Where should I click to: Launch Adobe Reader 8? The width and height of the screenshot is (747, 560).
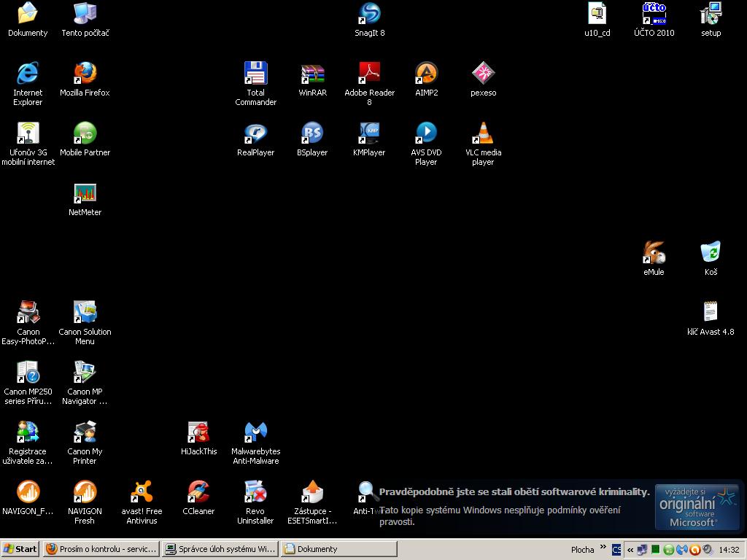(x=369, y=74)
